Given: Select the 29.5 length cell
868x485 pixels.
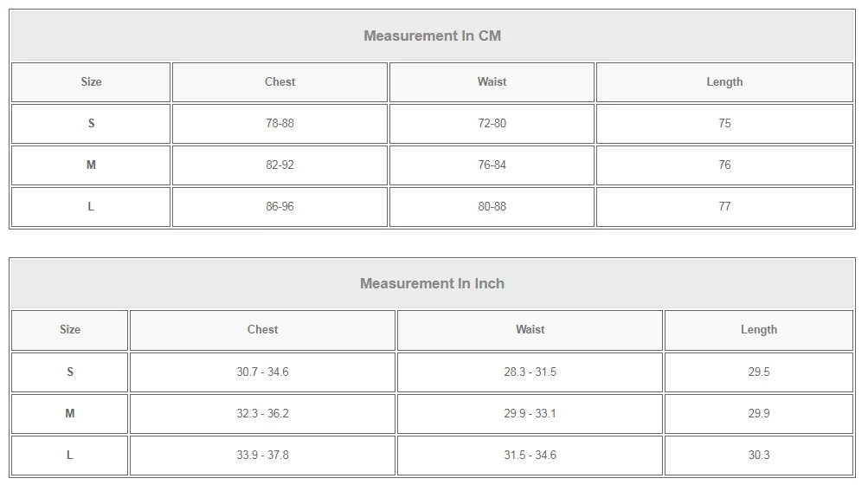Looking at the screenshot, I should coord(758,372).
